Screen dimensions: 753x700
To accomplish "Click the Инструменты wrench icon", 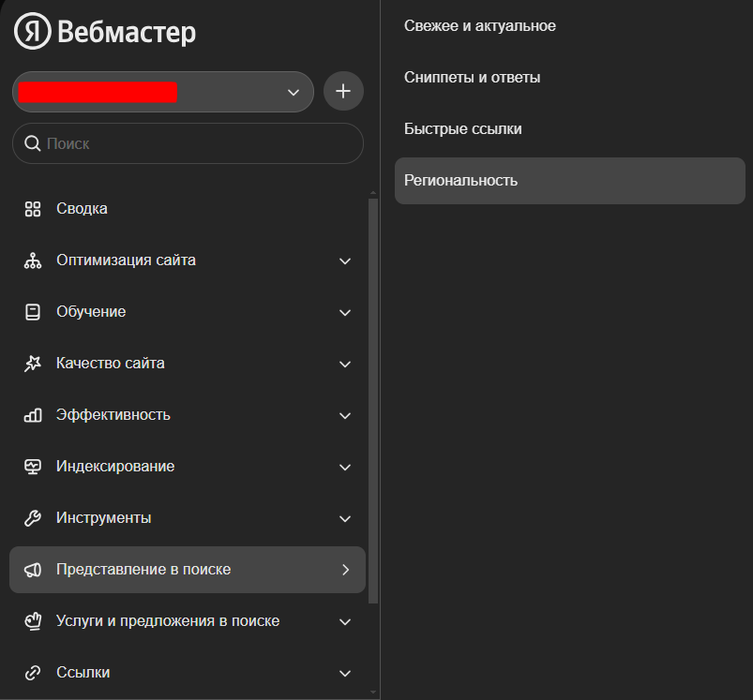I will click(33, 518).
